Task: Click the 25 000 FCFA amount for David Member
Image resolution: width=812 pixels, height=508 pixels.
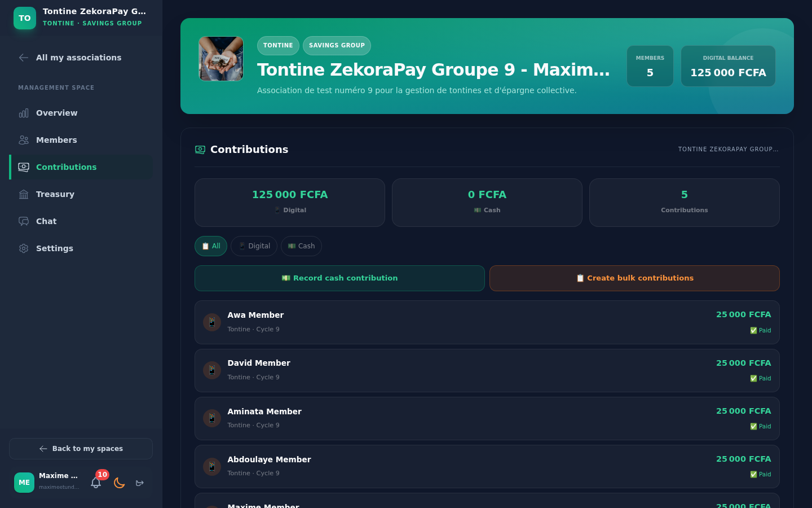Action: (x=744, y=363)
